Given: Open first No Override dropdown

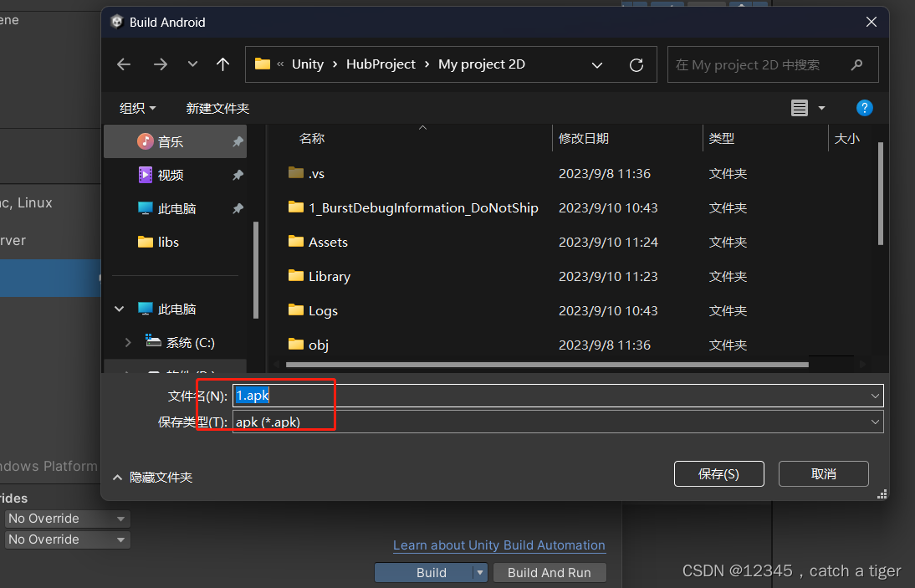Looking at the screenshot, I should coord(67,519).
